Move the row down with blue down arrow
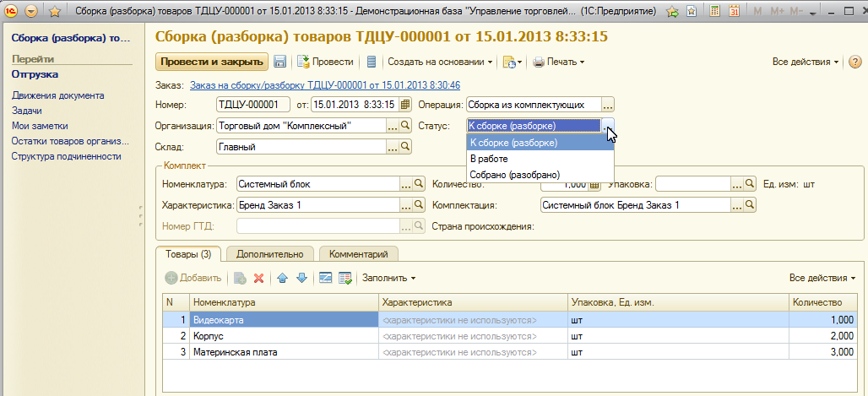Screen dimensions: 868x396 pyautogui.click(x=301, y=278)
